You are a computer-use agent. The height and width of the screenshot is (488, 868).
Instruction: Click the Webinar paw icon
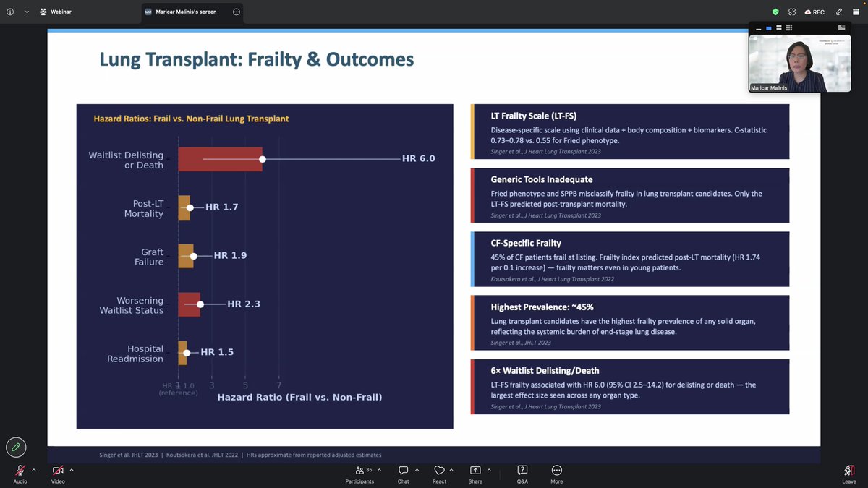click(43, 12)
